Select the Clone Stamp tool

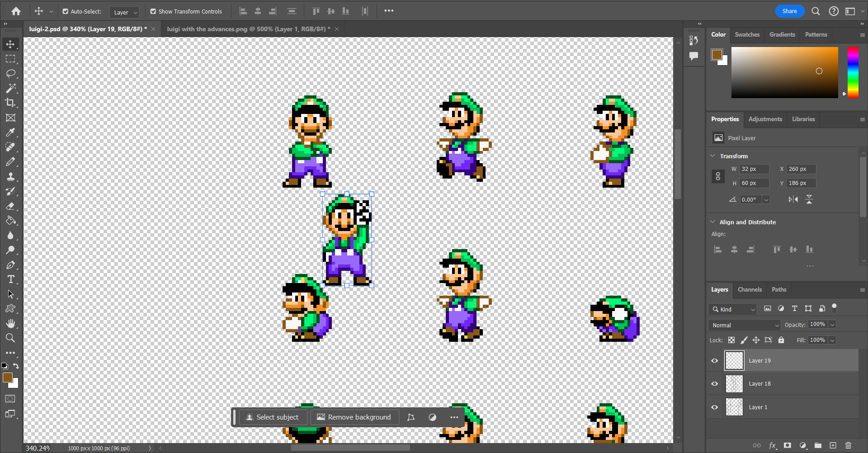pyautogui.click(x=11, y=177)
